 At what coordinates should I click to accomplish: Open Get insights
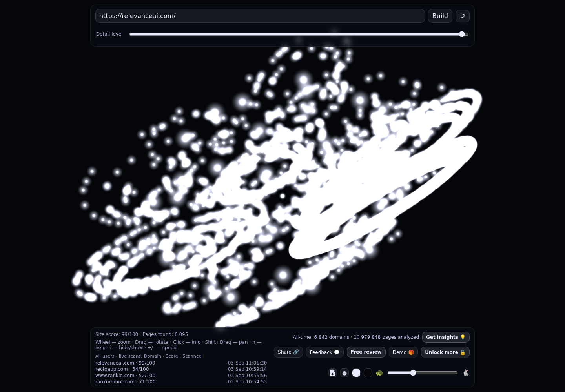click(x=446, y=337)
